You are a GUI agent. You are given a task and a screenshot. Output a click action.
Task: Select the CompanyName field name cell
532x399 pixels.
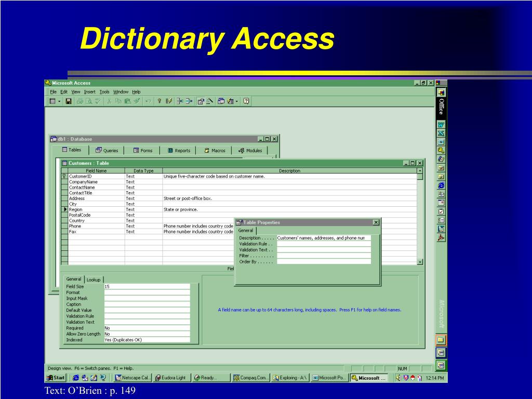coord(96,182)
